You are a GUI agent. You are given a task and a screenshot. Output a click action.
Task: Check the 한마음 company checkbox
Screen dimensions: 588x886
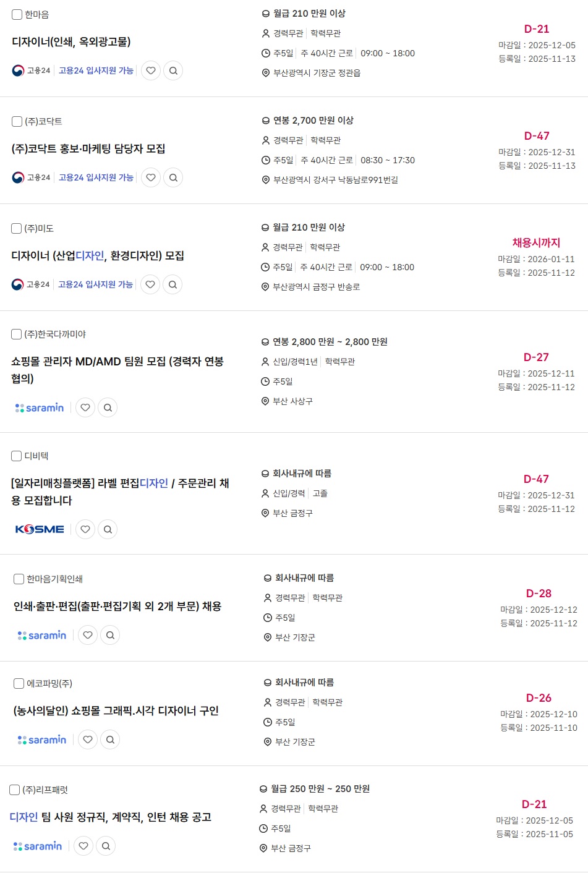pyautogui.click(x=17, y=14)
